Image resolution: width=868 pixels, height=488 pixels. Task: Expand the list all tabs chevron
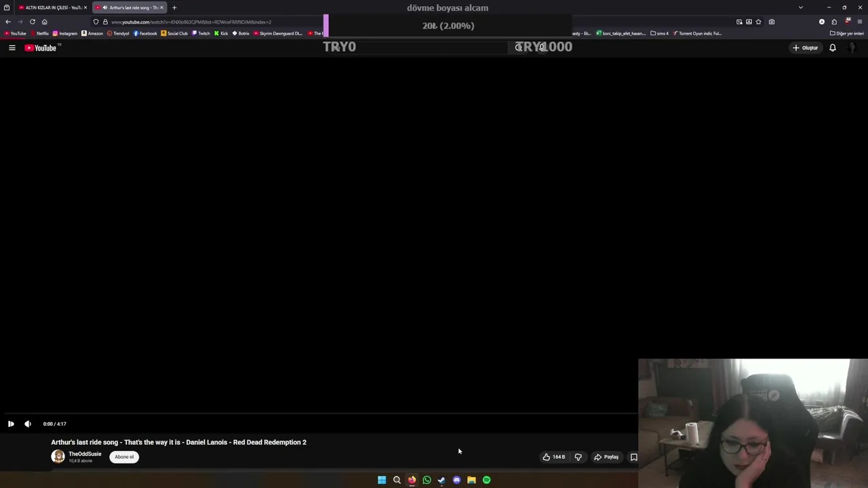pyautogui.click(x=801, y=7)
